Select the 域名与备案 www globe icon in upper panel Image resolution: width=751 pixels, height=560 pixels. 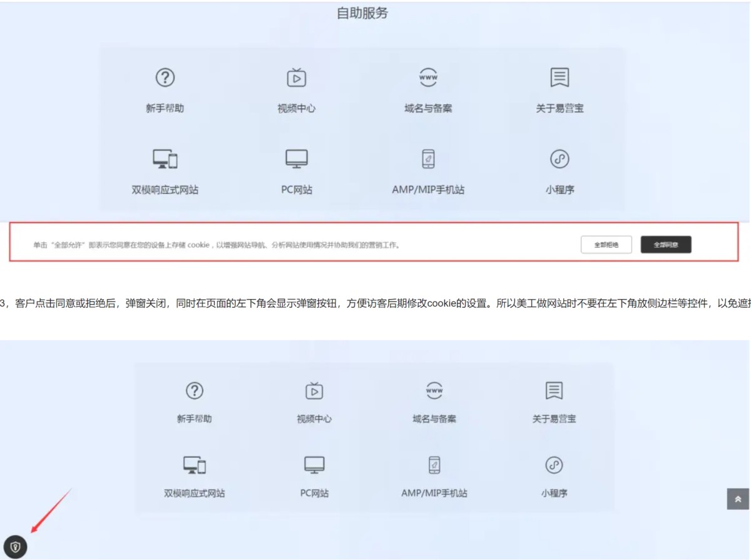coord(428,78)
